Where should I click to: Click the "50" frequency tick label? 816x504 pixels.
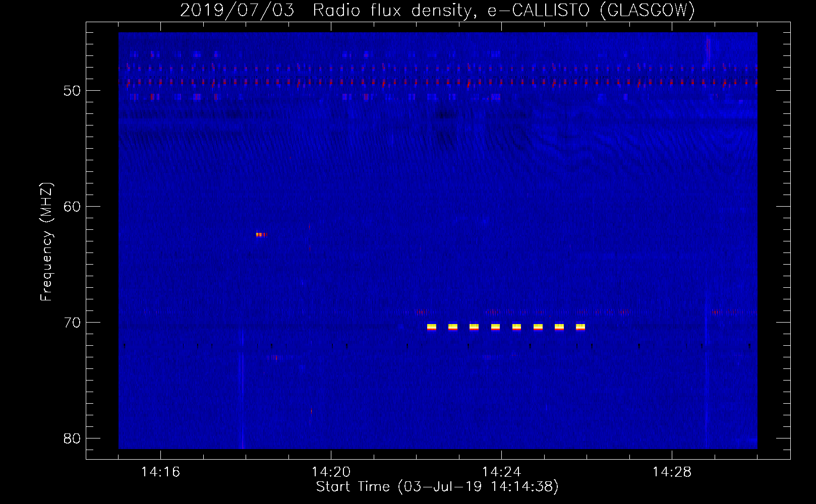pyautogui.click(x=72, y=91)
